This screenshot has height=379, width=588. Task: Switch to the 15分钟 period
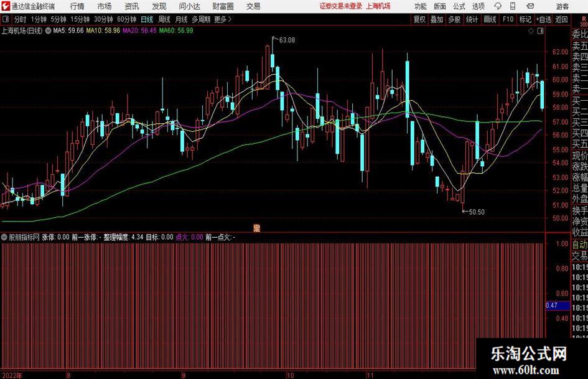[80, 19]
